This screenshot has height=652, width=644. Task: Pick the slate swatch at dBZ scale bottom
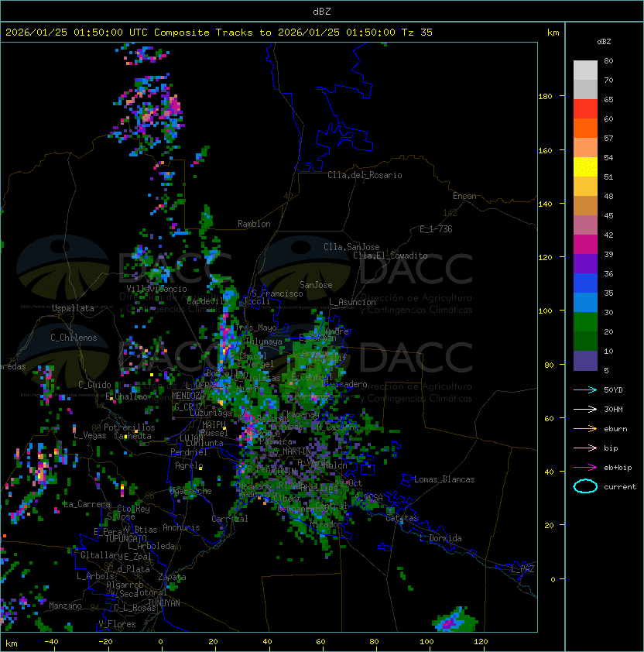pyautogui.click(x=585, y=361)
